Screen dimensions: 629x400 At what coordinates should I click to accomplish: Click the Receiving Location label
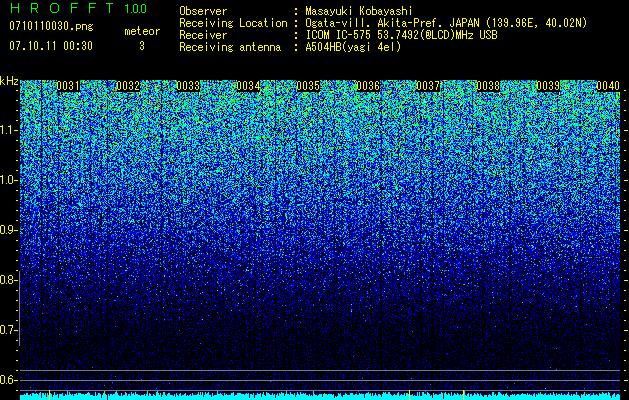click(233, 23)
